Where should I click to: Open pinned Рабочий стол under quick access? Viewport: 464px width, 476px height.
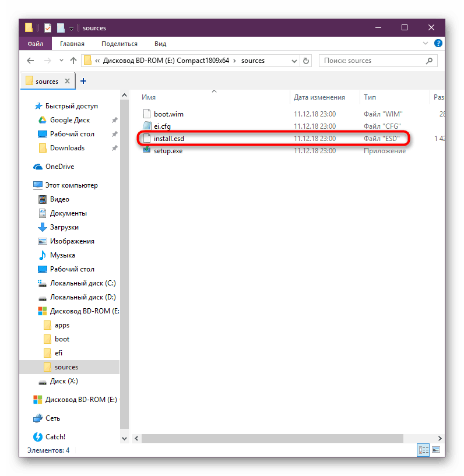72,134
